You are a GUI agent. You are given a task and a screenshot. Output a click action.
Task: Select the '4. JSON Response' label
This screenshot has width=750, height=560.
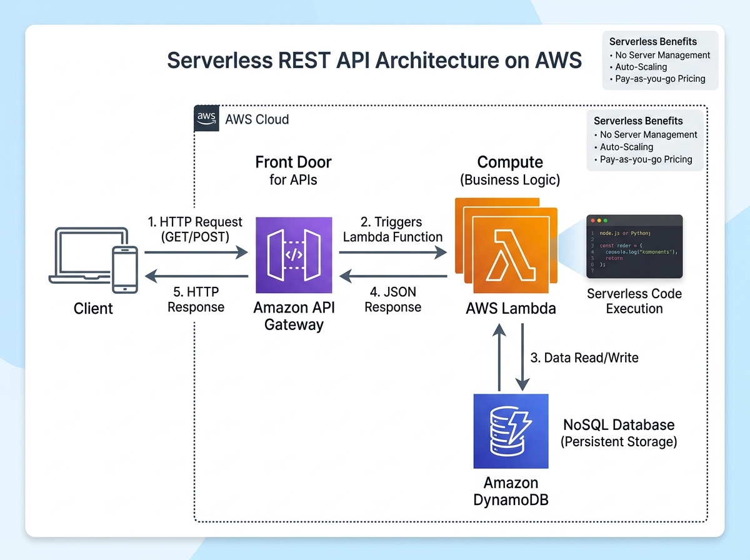(392, 299)
